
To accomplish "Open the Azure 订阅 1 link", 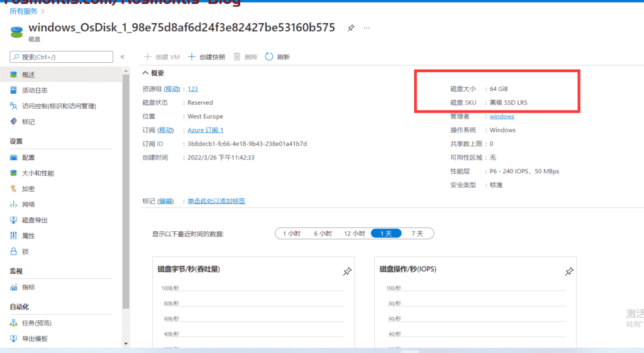I will click(206, 130).
